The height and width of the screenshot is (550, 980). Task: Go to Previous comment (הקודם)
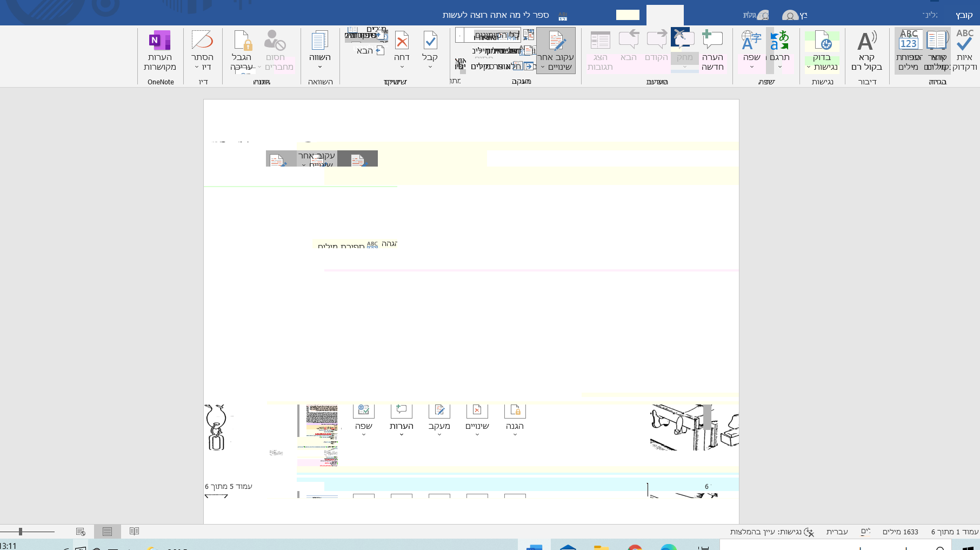(656, 45)
